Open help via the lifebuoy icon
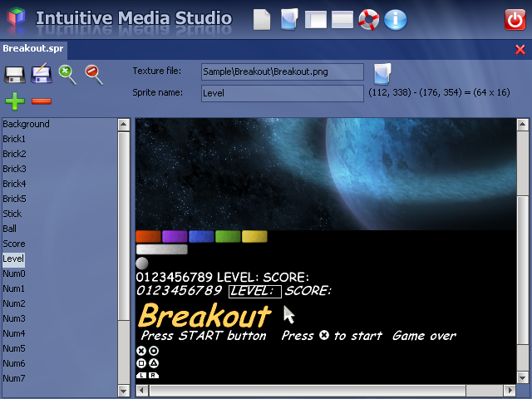 click(369, 20)
